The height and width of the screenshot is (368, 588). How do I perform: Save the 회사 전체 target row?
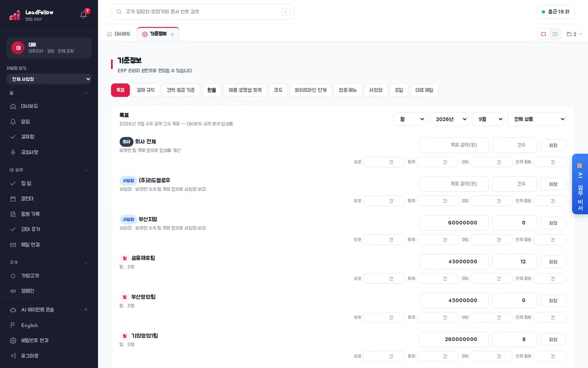553,145
